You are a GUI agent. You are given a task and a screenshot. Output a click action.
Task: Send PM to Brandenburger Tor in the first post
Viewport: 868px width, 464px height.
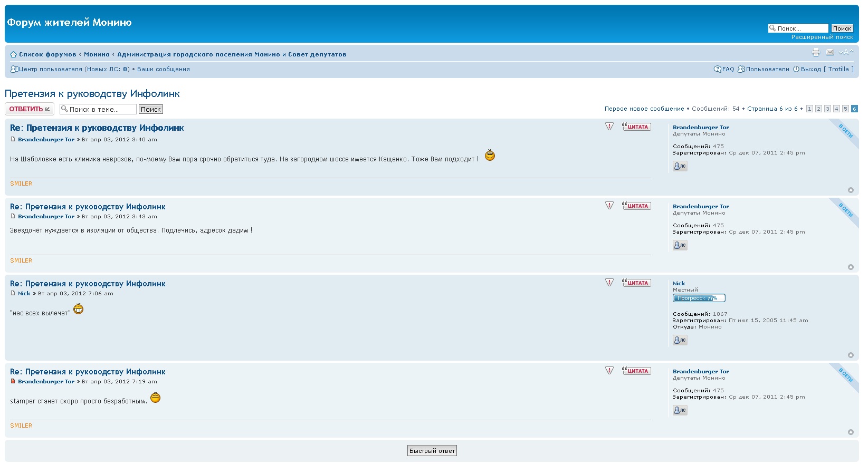pos(680,166)
